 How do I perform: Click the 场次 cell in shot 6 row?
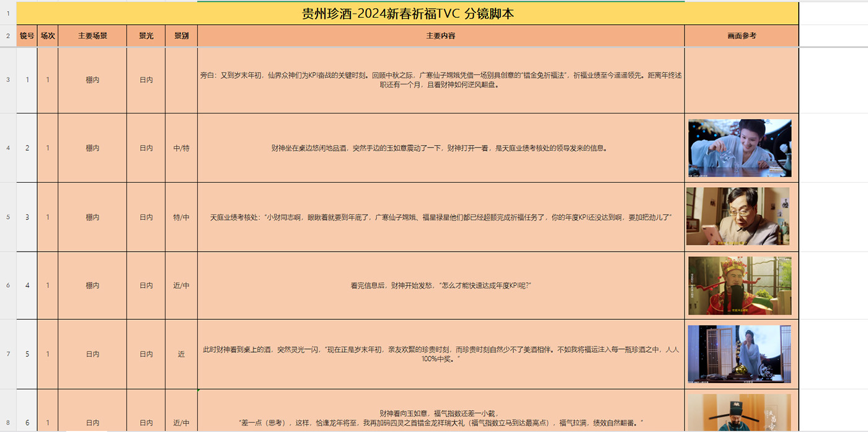click(x=48, y=411)
